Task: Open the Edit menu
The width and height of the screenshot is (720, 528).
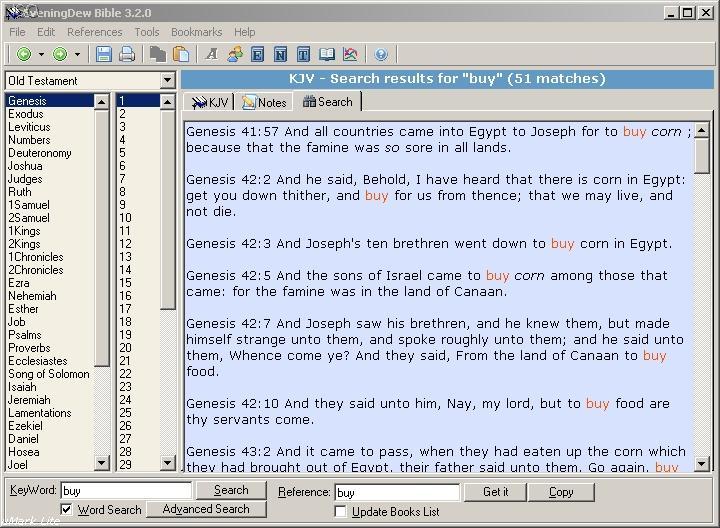Action: [46, 32]
